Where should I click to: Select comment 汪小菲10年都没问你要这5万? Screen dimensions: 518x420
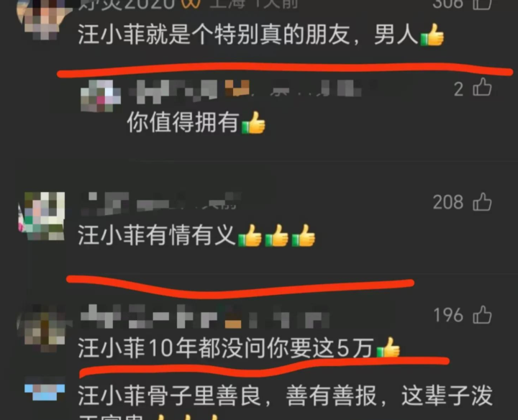[225, 347]
